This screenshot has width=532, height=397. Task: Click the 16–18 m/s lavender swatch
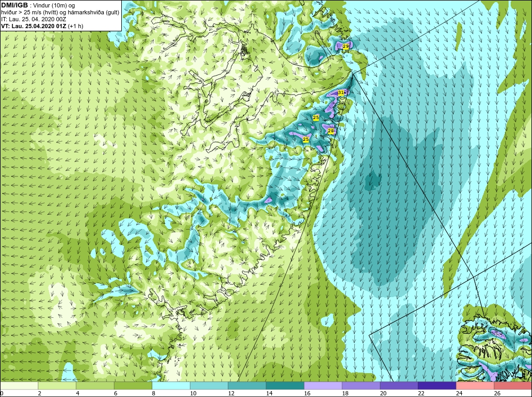tap(323, 385)
